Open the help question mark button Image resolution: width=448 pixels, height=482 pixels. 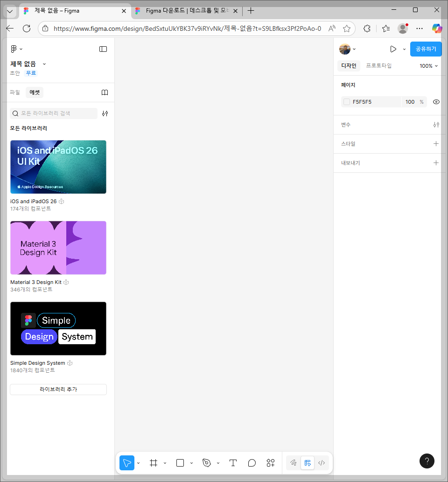[427, 461]
